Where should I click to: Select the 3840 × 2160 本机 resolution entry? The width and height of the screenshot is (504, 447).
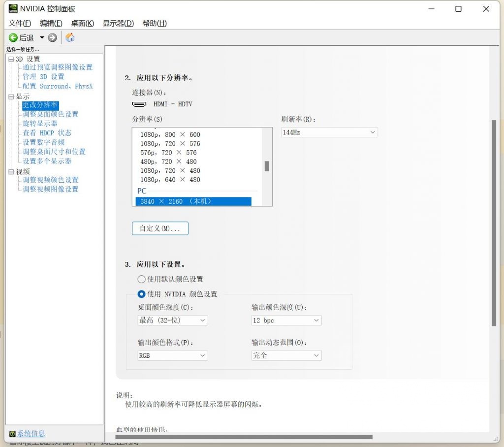click(193, 201)
